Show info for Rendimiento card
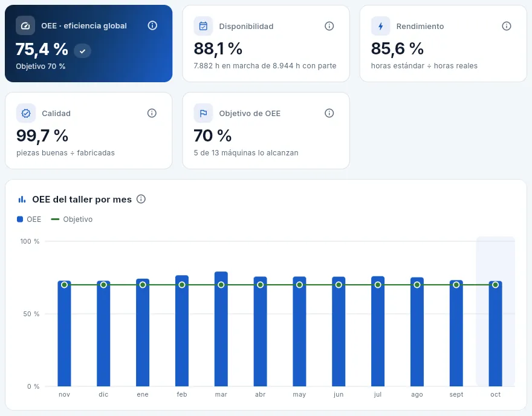532x416 pixels. click(x=506, y=26)
